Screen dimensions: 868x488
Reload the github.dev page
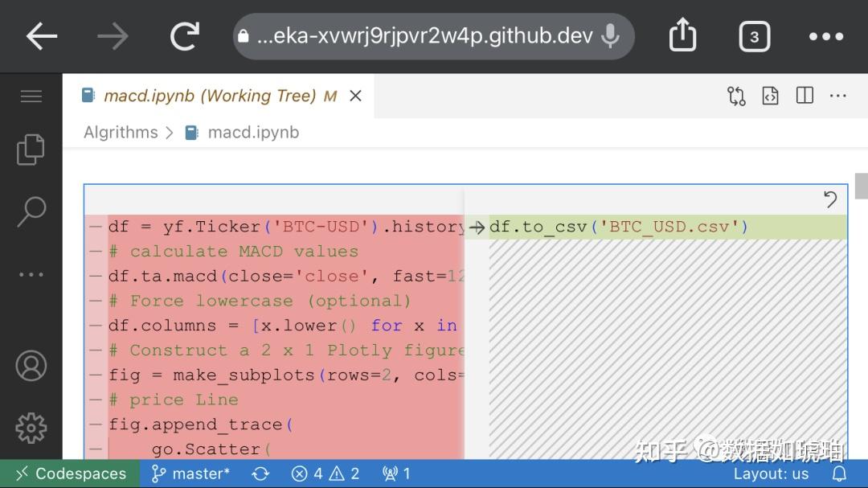[184, 36]
